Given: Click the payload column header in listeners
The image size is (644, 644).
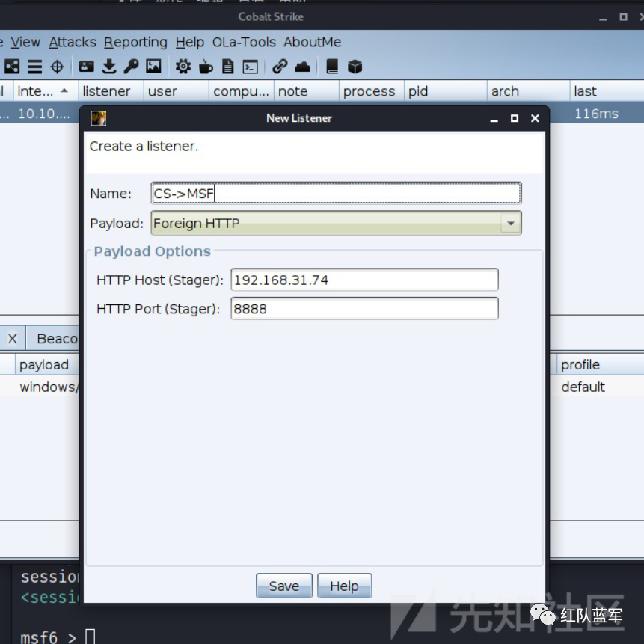Looking at the screenshot, I should (47, 365).
